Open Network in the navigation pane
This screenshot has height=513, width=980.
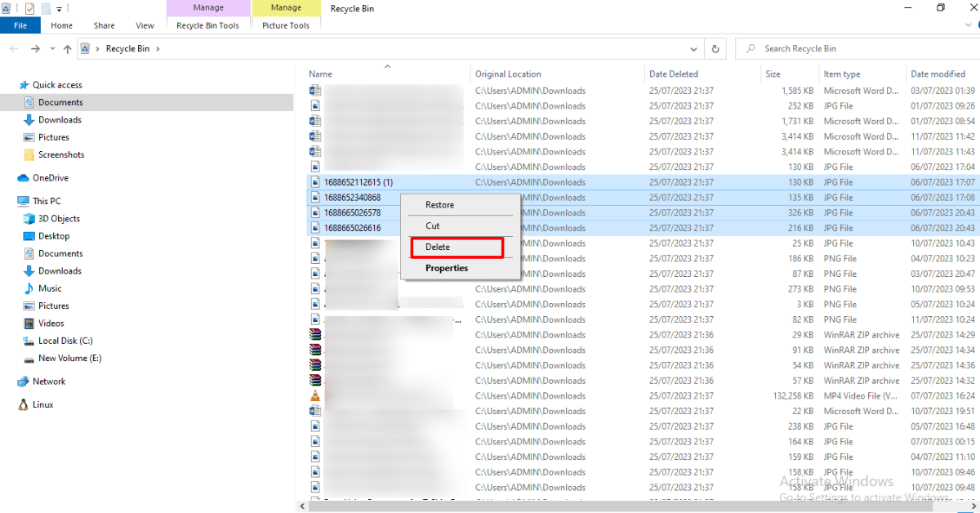pyautogui.click(x=48, y=381)
